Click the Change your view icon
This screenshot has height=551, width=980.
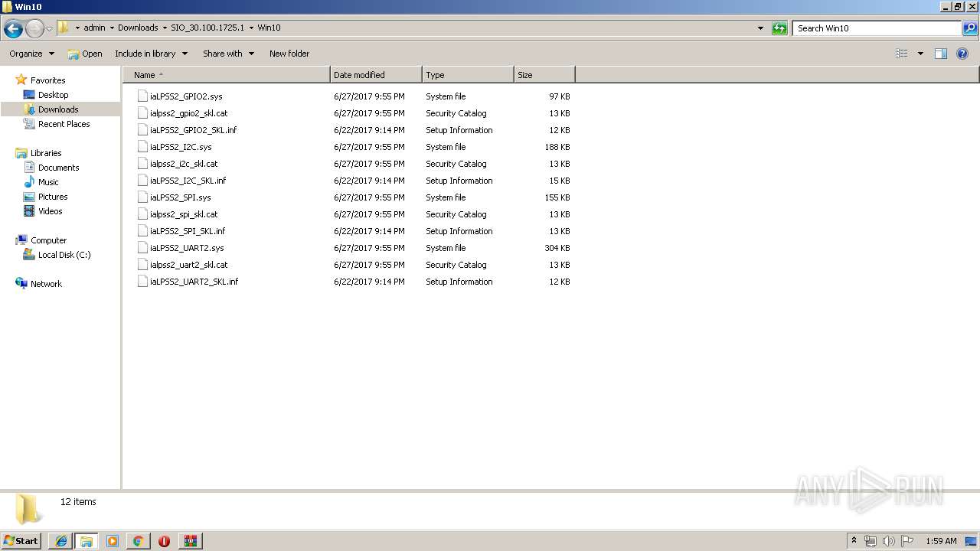click(902, 54)
